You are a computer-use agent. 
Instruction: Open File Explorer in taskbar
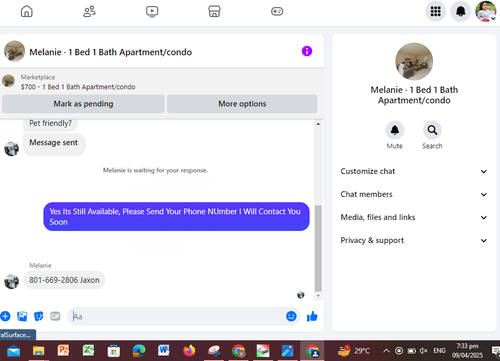click(38, 351)
